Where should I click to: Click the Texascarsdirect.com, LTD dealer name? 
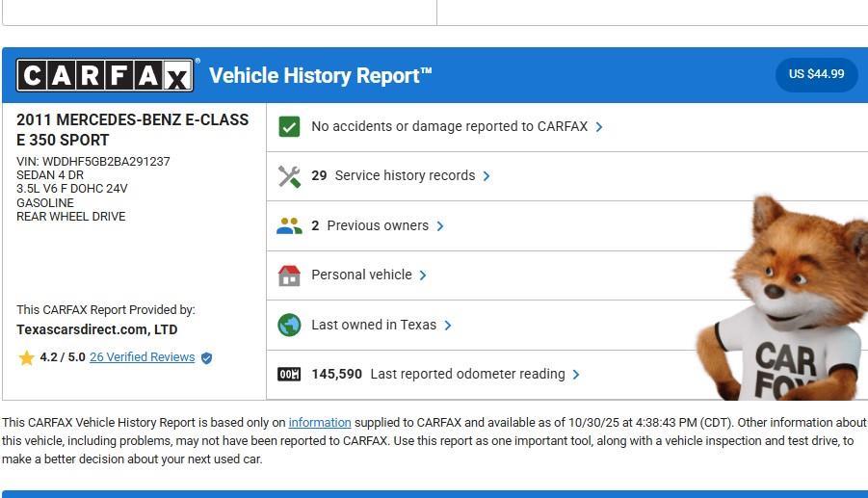point(96,329)
